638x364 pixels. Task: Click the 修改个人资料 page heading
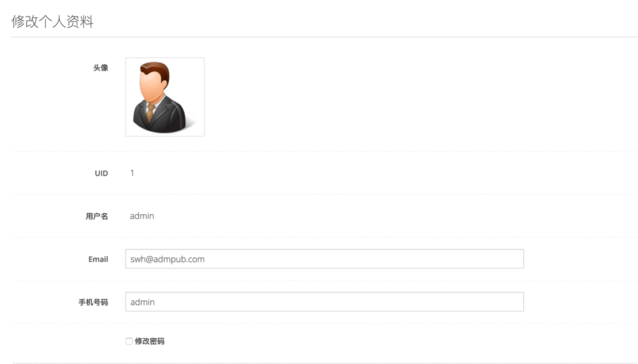52,22
